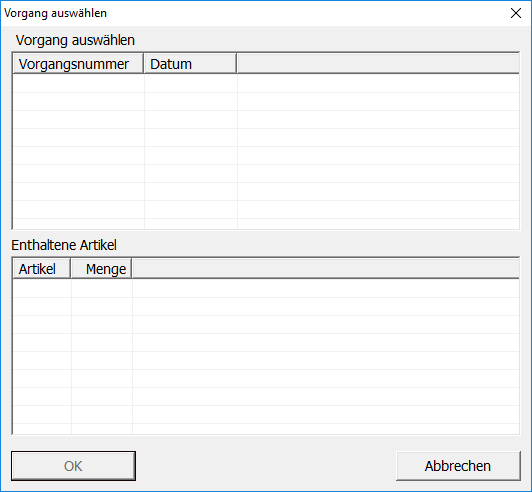The image size is (532, 492).
Task: Click empty header area right of Menge
Action: coord(326,269)
